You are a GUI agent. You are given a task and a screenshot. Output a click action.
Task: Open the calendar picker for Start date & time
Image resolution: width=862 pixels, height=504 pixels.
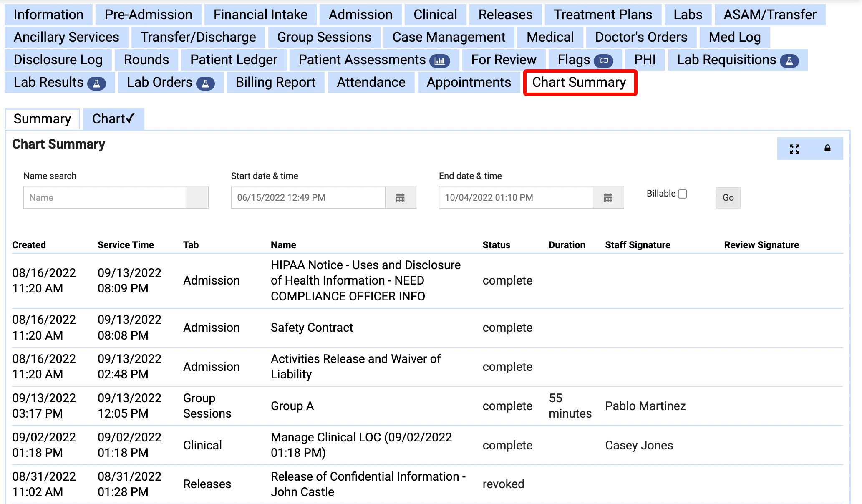click(400, 197)
